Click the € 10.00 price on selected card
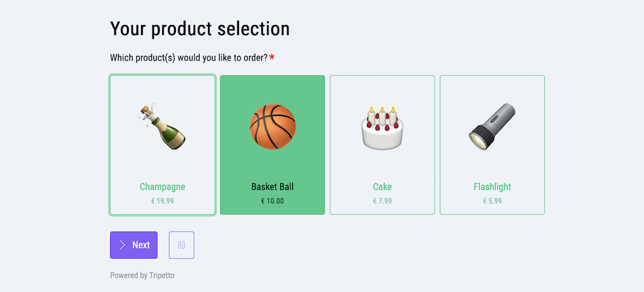Screen dimensions: 644x292 tap(272, 201)
